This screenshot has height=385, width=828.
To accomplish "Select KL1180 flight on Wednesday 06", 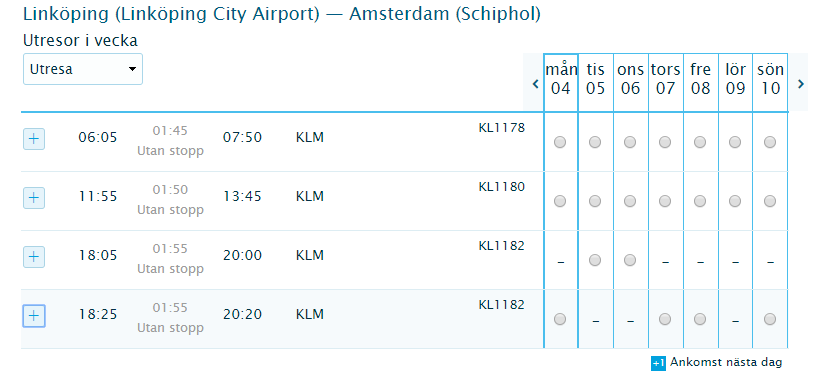I will click(630, 201).
